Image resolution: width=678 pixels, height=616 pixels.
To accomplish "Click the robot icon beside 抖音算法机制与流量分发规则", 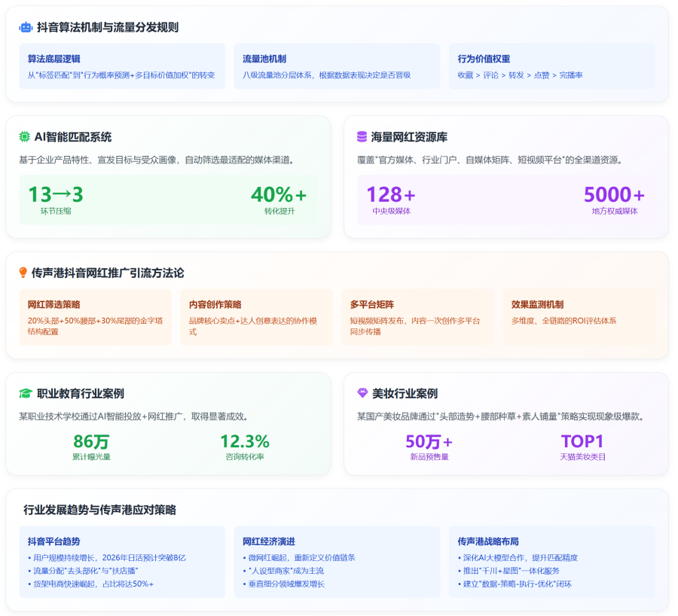I will point(26,27).
